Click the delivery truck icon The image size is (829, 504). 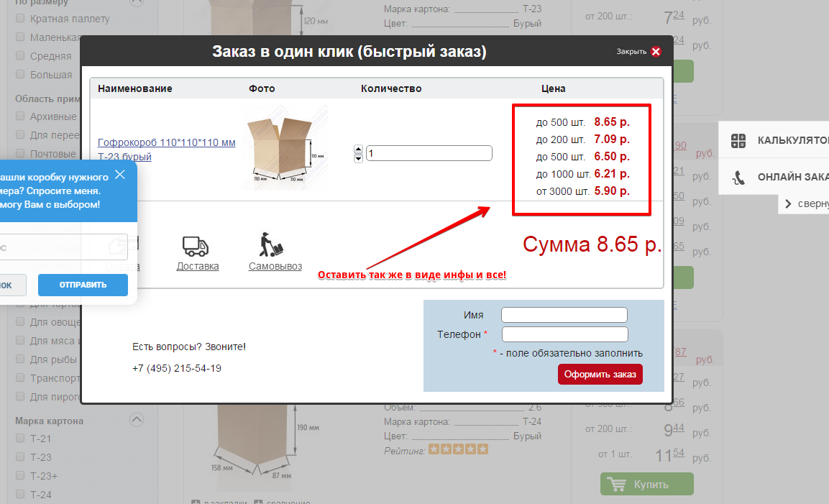coord(196,247)
